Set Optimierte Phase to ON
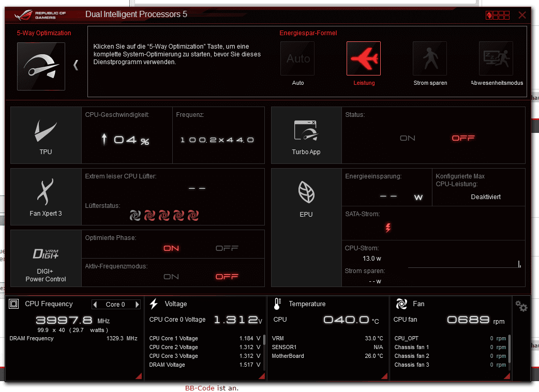This screenshot has width=539, height=392. point(171,248)
